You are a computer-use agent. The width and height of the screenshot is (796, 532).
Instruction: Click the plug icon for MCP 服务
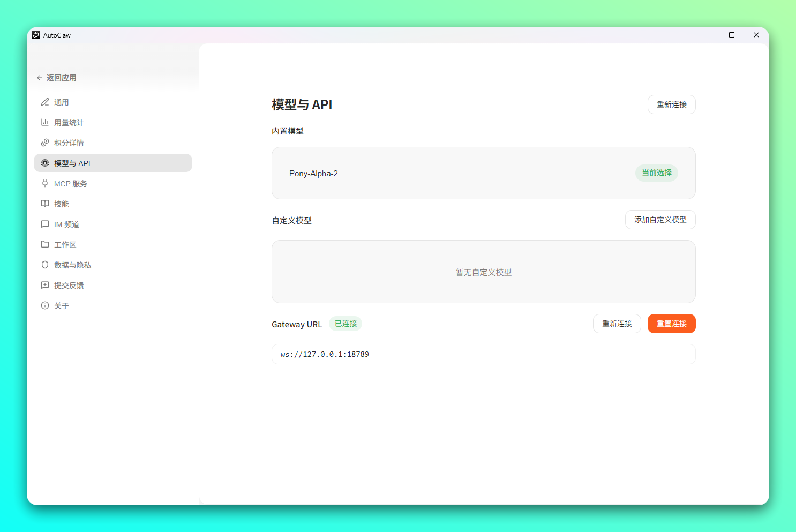point(45,183)
